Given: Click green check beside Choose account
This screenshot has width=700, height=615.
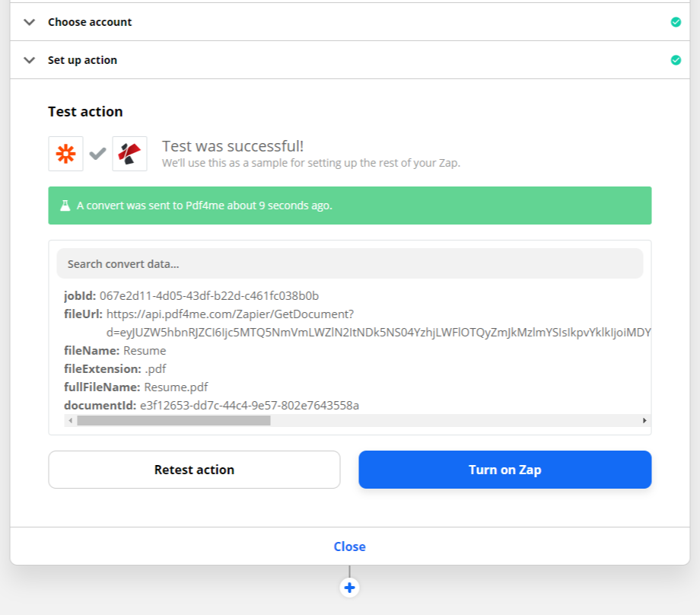Looking at the screenshot, I should tap(676, 22).
